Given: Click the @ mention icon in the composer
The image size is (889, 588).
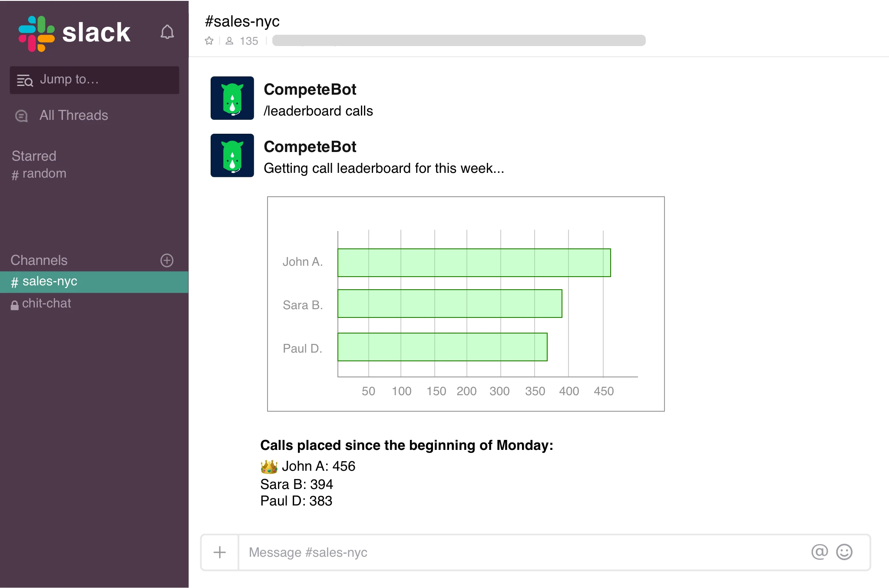Looking at the screenshot, I should click(x=820, y=552).
